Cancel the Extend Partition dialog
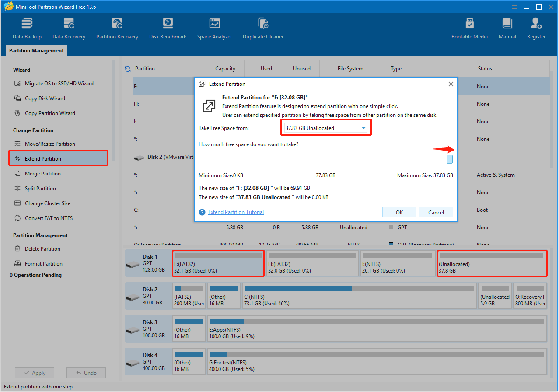Screen dimensions: 559x392 436,212
